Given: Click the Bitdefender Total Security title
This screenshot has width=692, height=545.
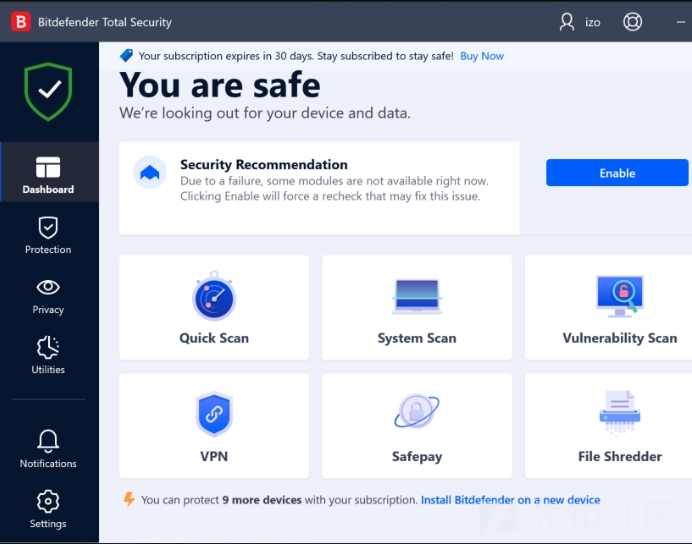Looking at the screenshot, I should click(x=105, y=22).
